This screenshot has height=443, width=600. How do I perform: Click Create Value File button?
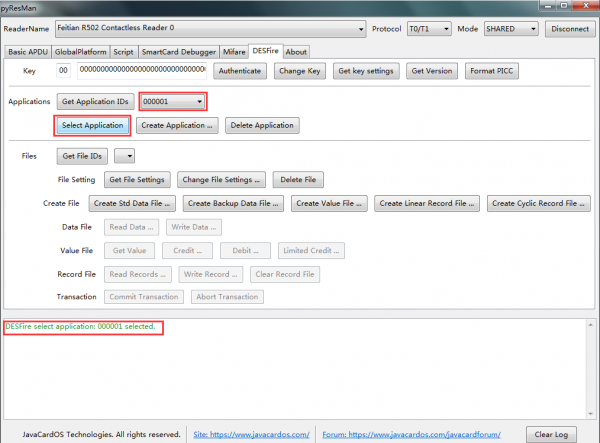[329, 204]
